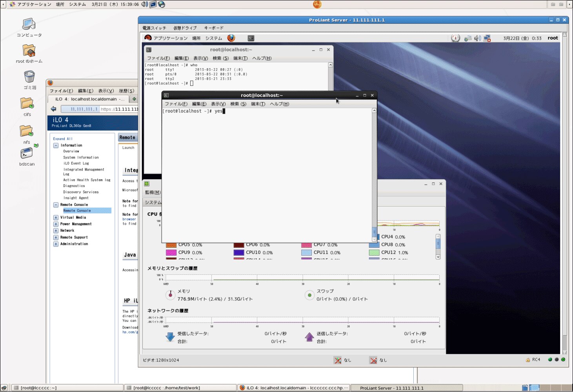Open the 仮想ドライブ virtual drive menu
The height and width of the screenshot is (392, 573).
point(185,28)
